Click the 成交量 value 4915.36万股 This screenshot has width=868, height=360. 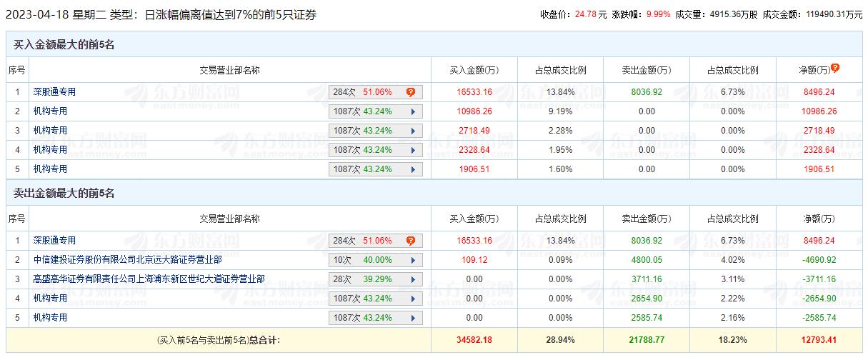[x=734, y=14]
